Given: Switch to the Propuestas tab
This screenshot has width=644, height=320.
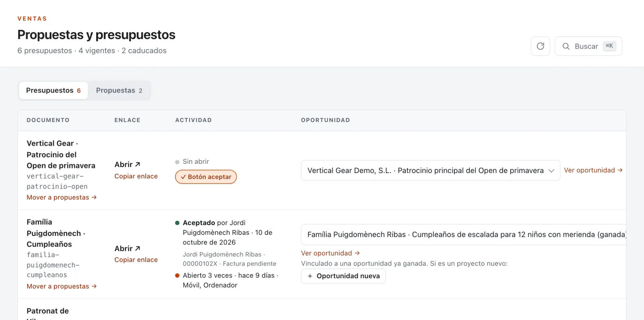Looking at the screenshot, I should pos(119,91).
